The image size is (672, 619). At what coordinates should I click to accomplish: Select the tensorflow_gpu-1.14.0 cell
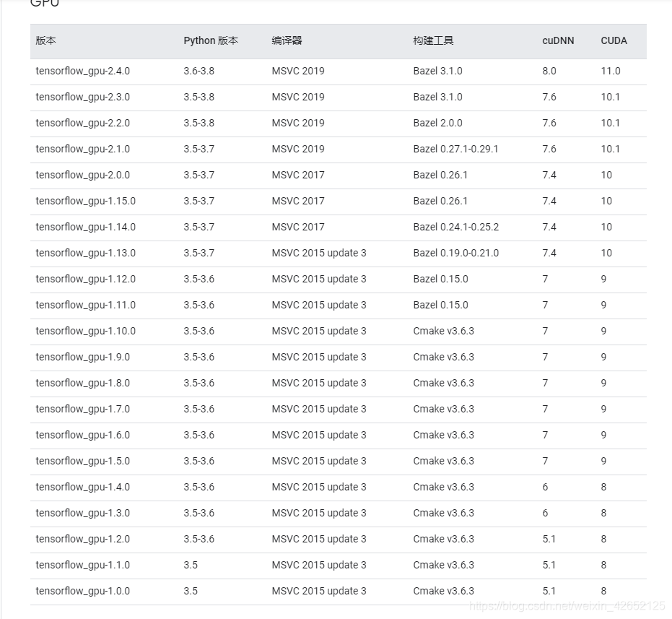[x=86, y=227]
